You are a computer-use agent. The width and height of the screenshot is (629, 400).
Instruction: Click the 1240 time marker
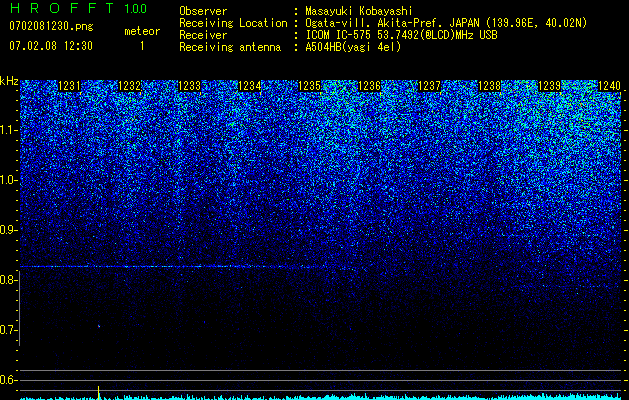(x=609, y=86)
